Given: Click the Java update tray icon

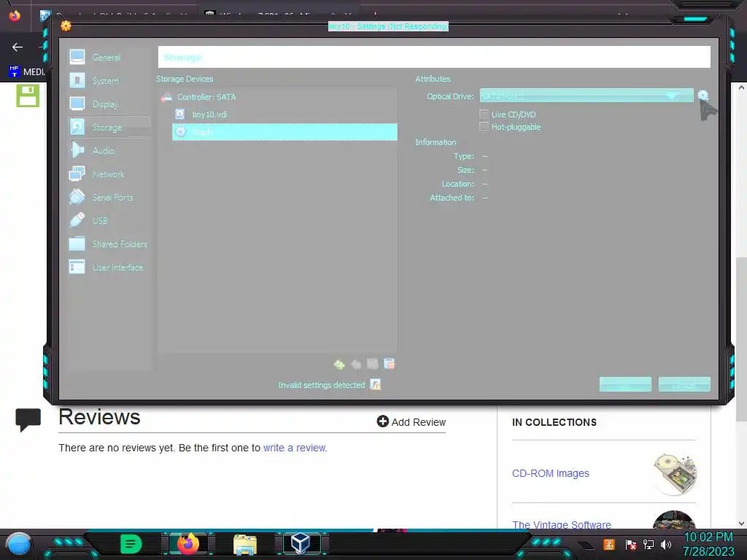Looking at the screenshot, I should coord(609,544).
